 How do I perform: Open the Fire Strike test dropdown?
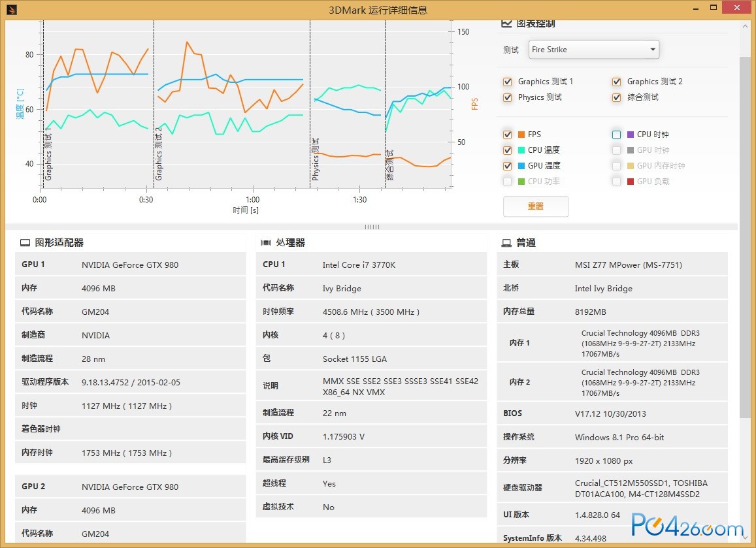point(593,50)
